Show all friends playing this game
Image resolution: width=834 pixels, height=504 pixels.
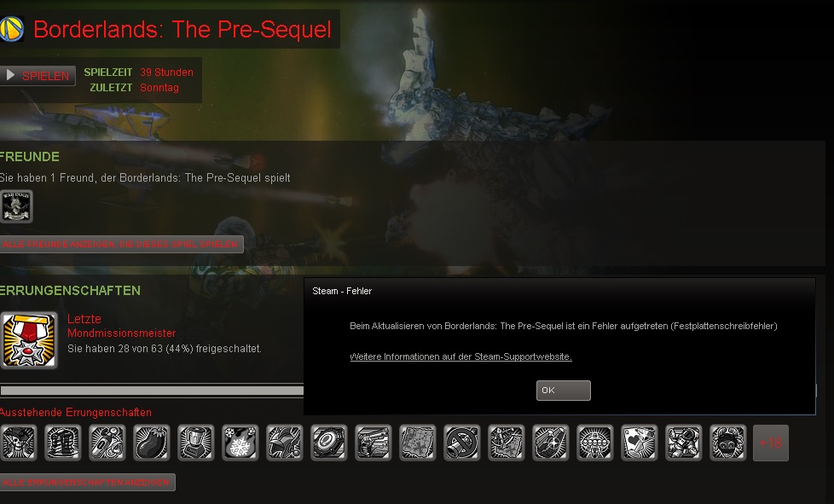[x=121, y=244]
